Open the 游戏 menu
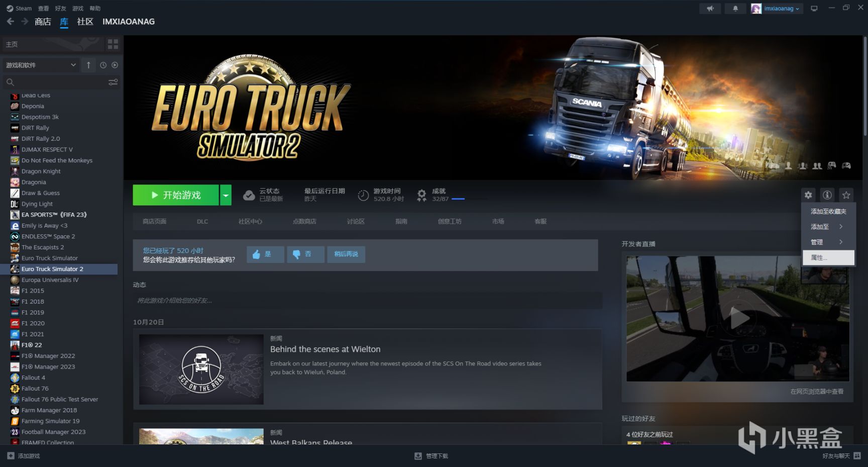This screenshot has height=467, width=868. 78,8
